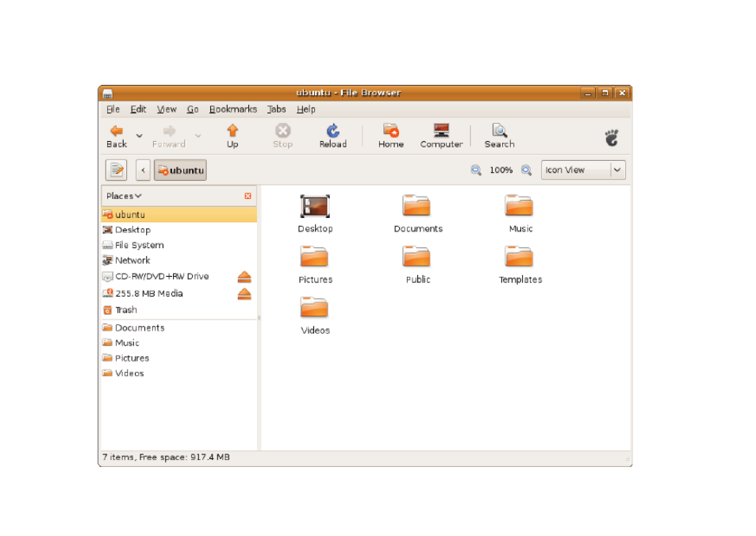This screenshot has height=536, width=756.
Task: Go back with the Back arrow
Action: tap(116, 136)
